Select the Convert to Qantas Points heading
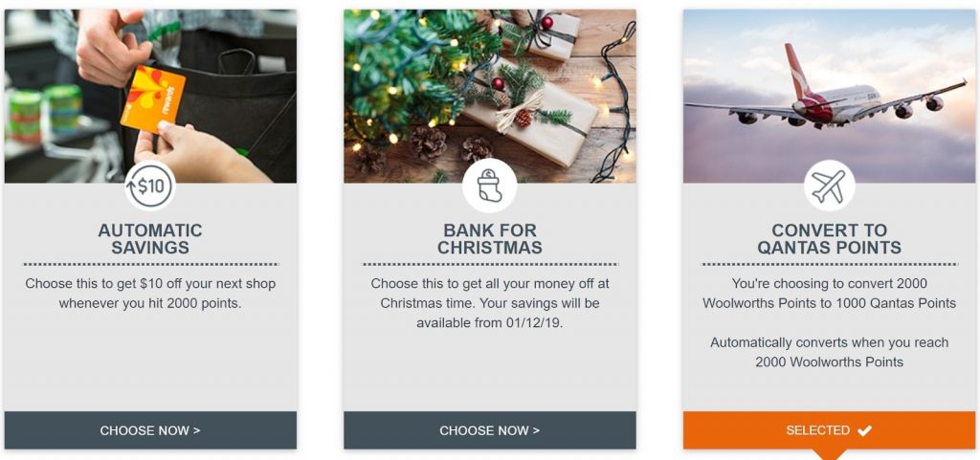Viewport: 980px width, 460px height. (830, 239)
